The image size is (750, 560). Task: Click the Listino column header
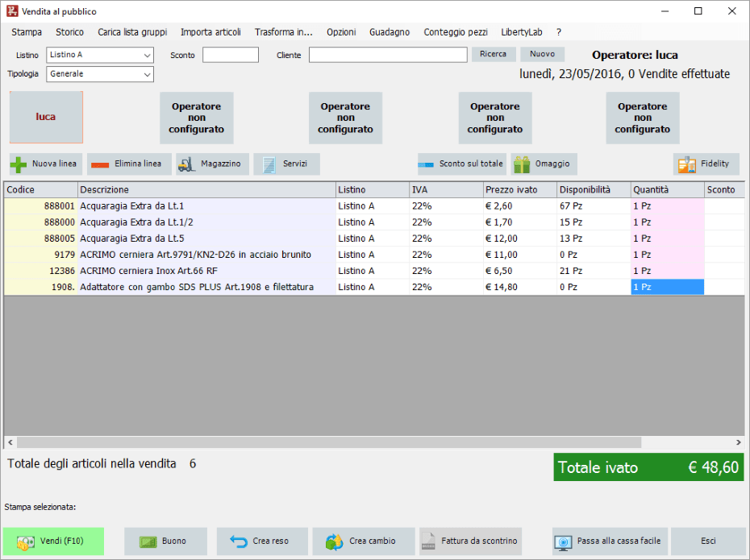pyautogui.click(x=373, y=189)
